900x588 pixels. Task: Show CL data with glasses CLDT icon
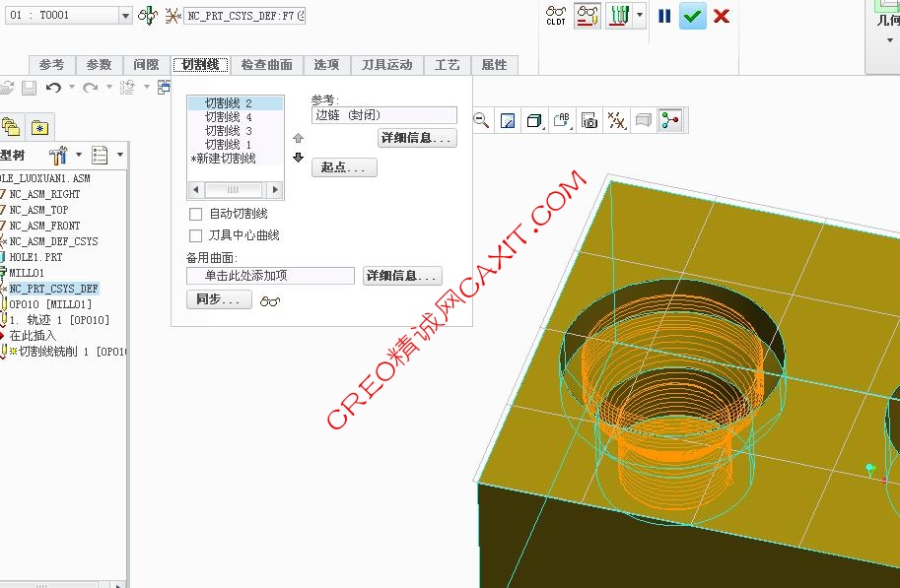(556, 16)
